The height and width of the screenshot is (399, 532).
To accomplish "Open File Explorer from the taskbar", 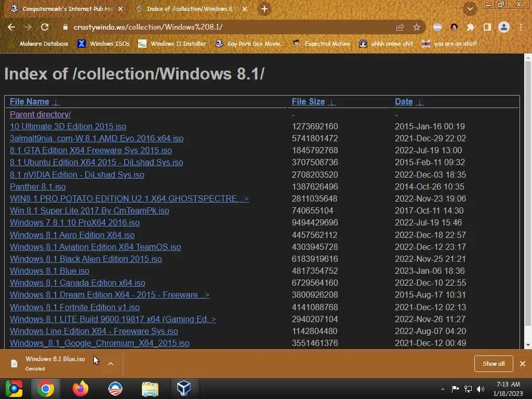I will point(150,389).
